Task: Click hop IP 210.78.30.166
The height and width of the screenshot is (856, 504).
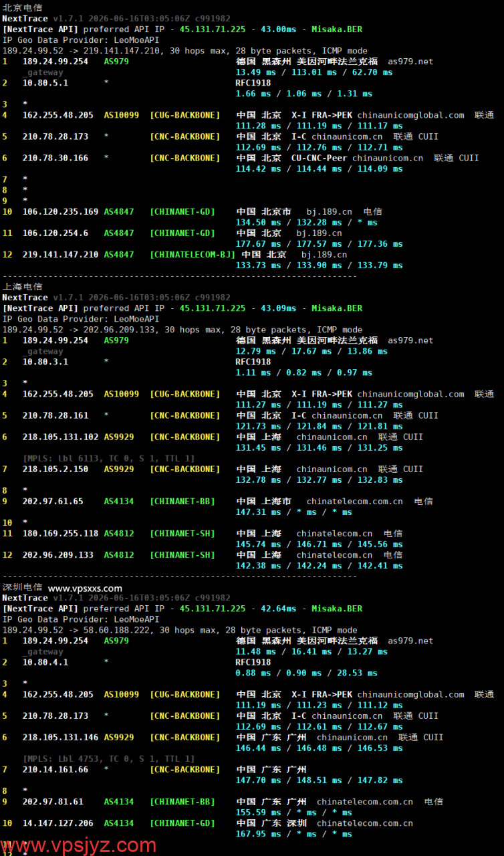Action: 55,158
